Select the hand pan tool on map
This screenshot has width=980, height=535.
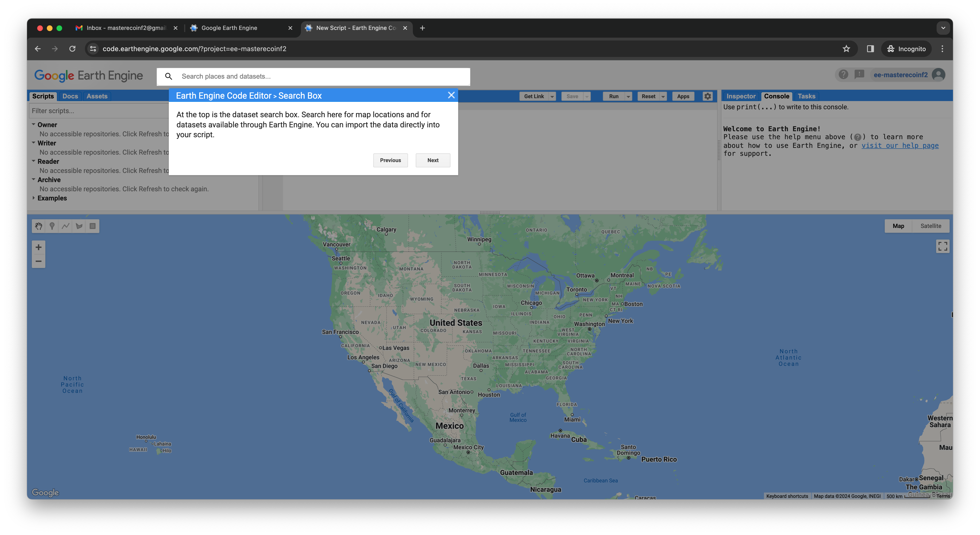pyautogui.click(x=38, y=226)
